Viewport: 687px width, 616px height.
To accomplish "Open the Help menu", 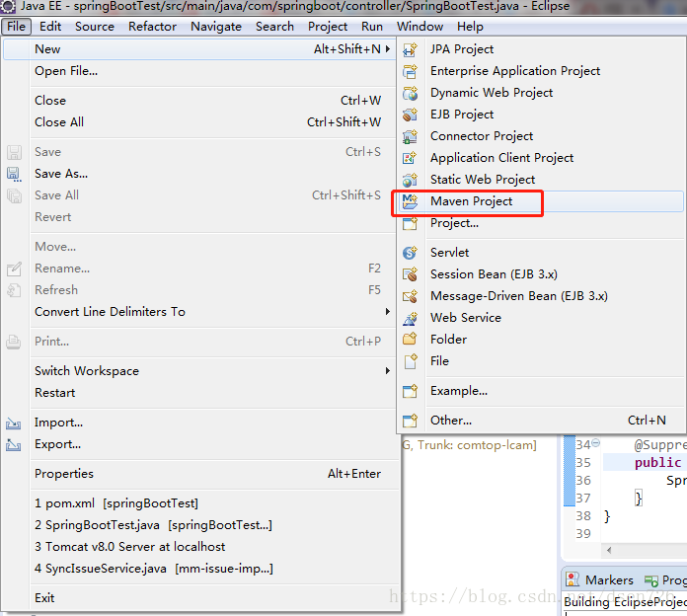I will pos(470,27).
